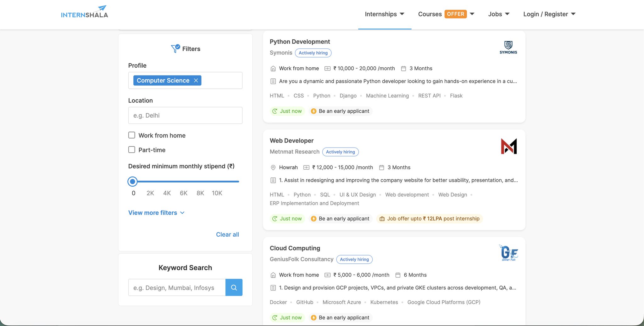This screenshot has width=644, height=326.
Task: Expand the Login / Register dropdown arrow
Action: [573, 14]
